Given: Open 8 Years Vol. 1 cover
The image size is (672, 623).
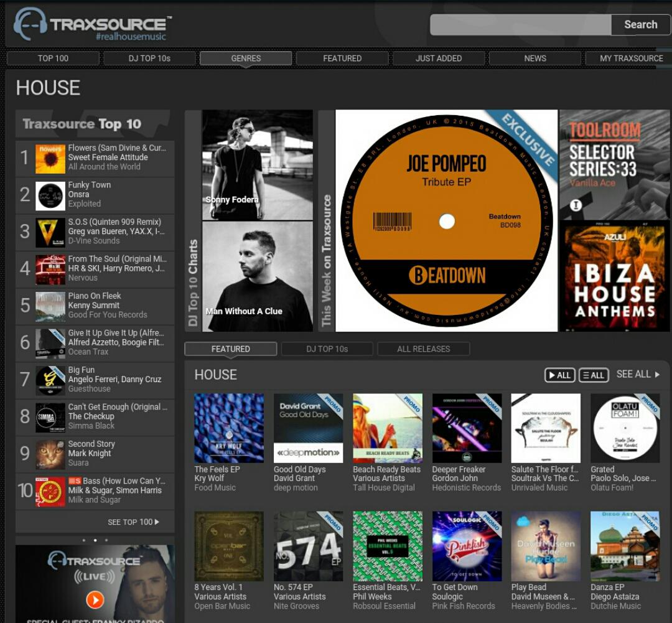Looking at the screenshot, I should tap(229, 546).
